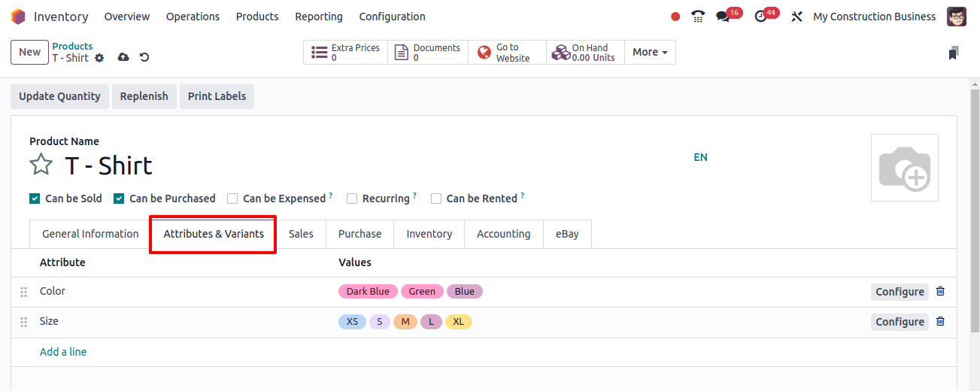
Task: Delete the Size attribute with the trash icon
Action: pos(940,321)
